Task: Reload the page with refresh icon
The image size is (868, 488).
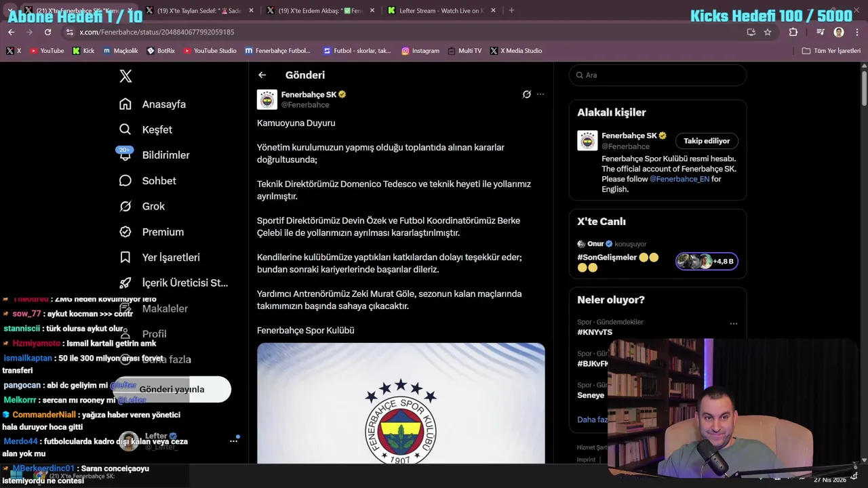Action: [47, 32]
